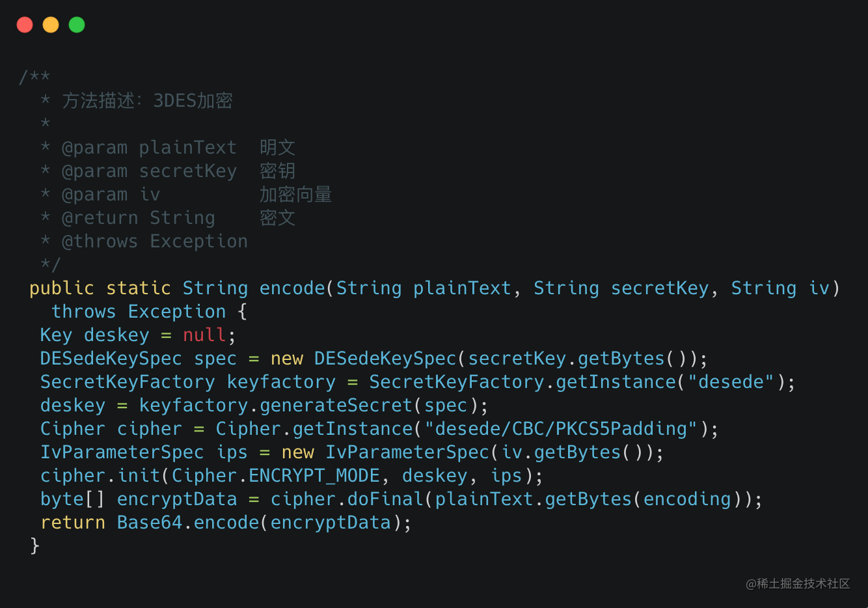Click the '@稀土掘金技术社区' watermark text

[x=798, y=583]
